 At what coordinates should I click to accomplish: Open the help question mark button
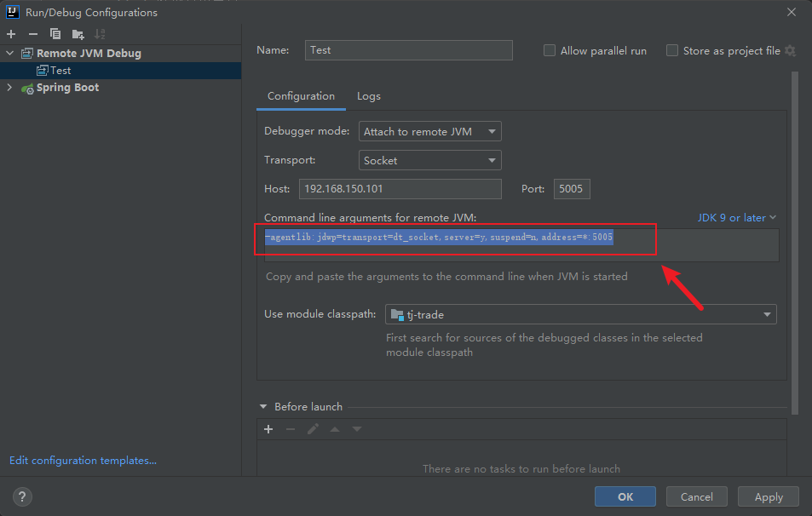coord(23,496)
